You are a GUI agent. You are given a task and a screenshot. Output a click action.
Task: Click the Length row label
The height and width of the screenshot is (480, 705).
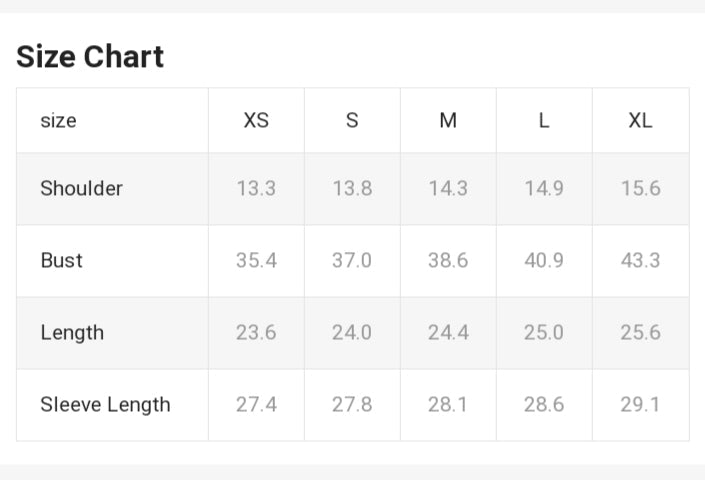pyautogui.click(x=72, y=332)
